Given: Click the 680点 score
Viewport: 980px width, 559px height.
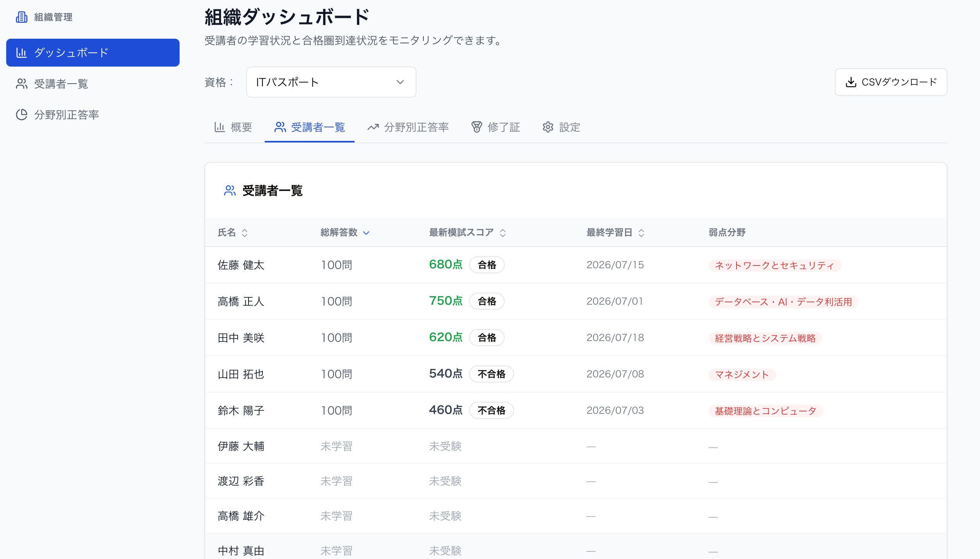Looking at the screenshot, I should [446, 264].
